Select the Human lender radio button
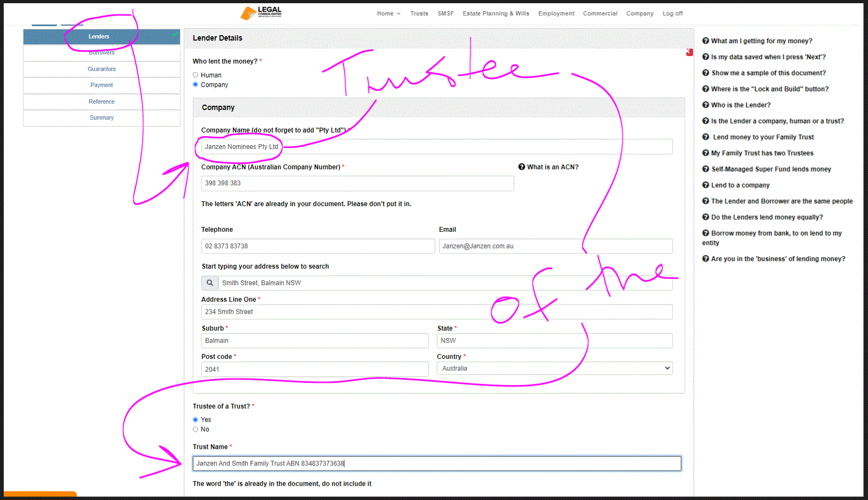Screen dimensions: 868x500 click(x=196, y=75)
